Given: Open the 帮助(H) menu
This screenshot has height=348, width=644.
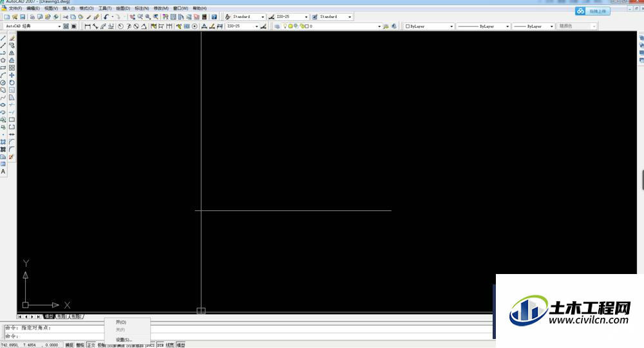Looking at the screenshot, I should (200, 8).
